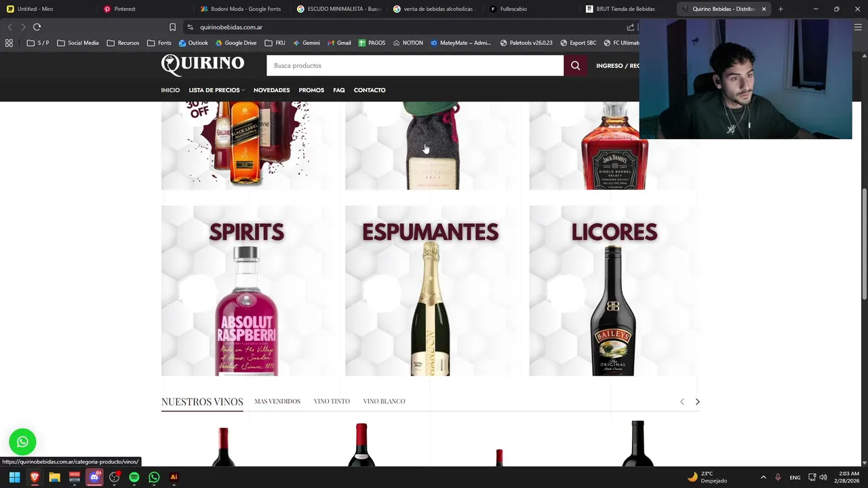Image resolution: width=868 pixels, height=488 pixels.
Task: Open the Espumantes category card
Action: pos(431,291)
